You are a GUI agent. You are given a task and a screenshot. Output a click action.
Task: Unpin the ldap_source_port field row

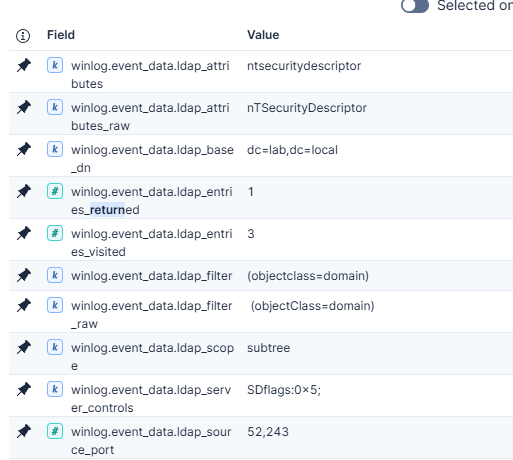pos(24,431)
